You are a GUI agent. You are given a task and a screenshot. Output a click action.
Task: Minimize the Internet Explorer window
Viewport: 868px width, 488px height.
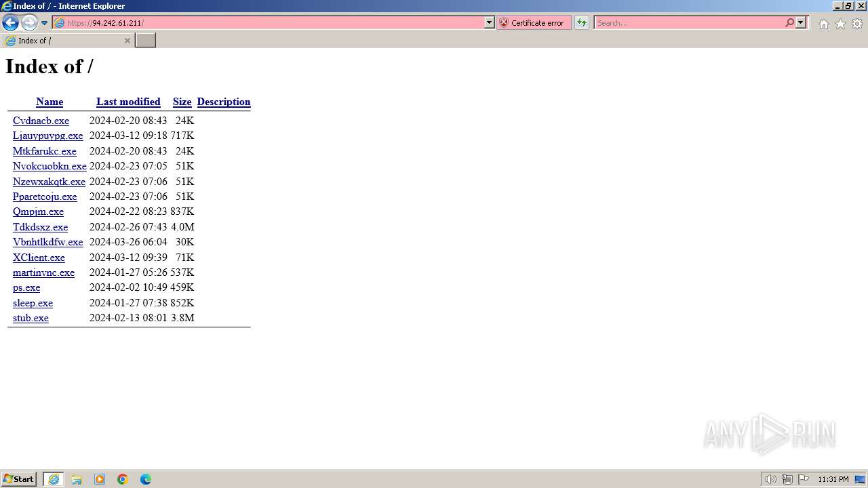tap(838, 6)
